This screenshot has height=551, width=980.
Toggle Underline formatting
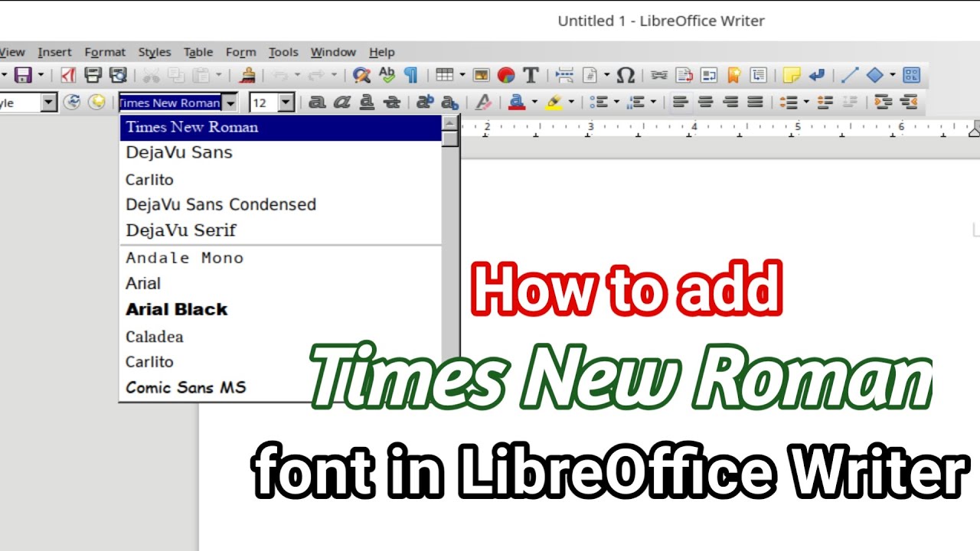point(367,102)
